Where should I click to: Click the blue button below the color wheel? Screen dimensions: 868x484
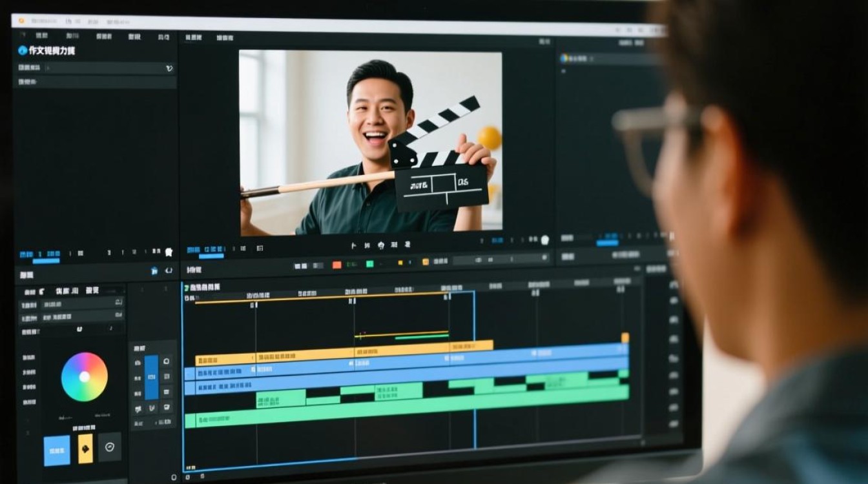[x=57, y=450]
